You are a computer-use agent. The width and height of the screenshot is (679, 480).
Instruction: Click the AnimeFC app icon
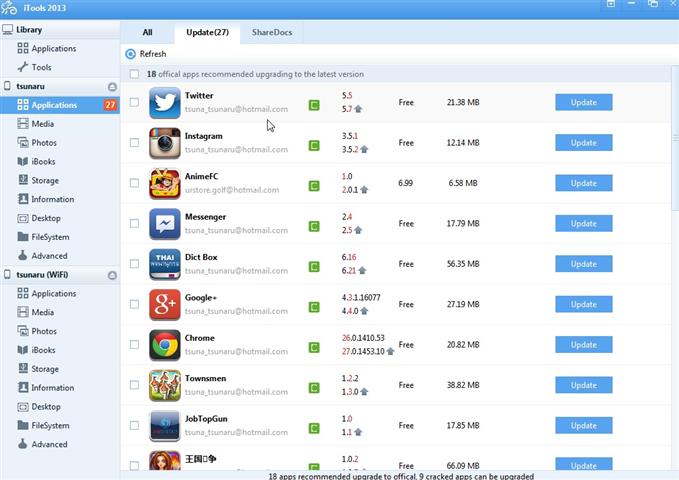[x=165, y=184]
